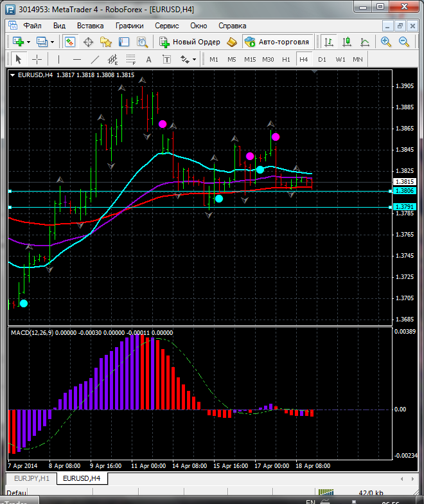Click the zoom in magnifier icon
424x504 pixels.
pos(386,42)
